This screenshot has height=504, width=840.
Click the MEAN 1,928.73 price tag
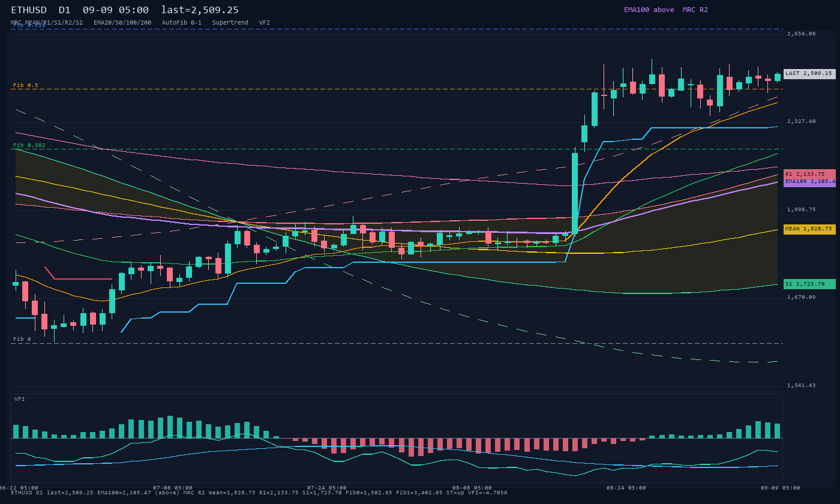point(809,229)
